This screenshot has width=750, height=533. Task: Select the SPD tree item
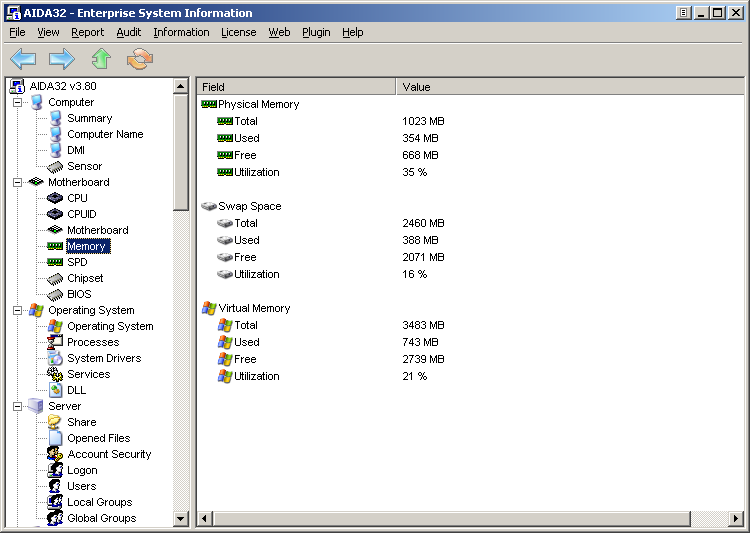coord(77,262)
